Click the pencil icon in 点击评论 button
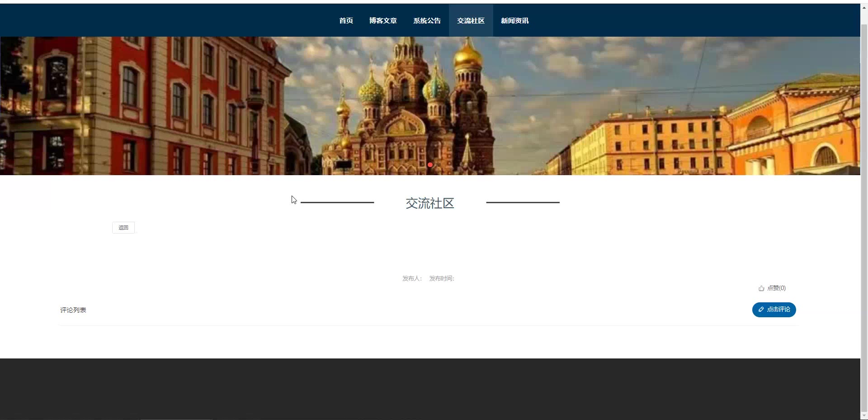The height and width of the screenshot is (420, 868). tap(761, 310)
